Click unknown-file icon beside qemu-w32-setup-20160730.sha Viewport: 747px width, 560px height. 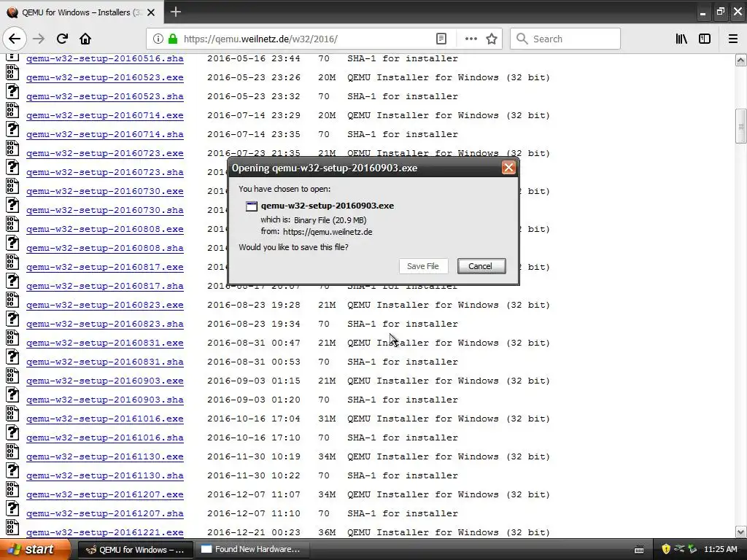(x=12, y=205)
